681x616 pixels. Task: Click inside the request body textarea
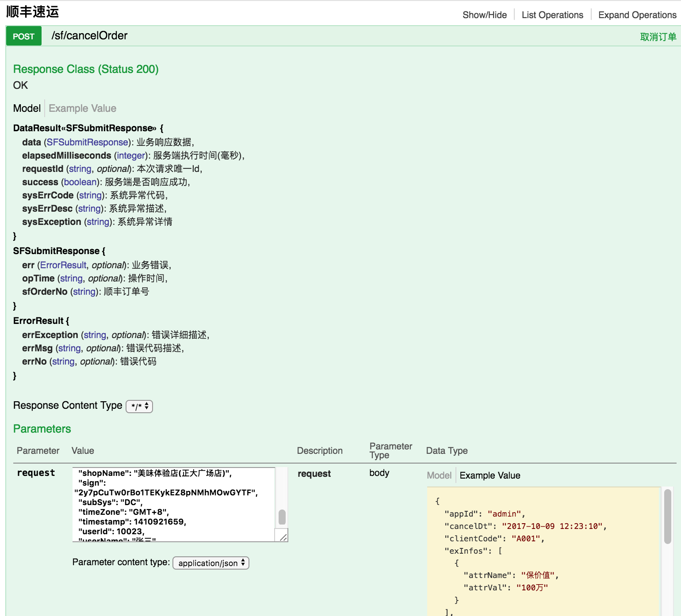pos(174,504)
